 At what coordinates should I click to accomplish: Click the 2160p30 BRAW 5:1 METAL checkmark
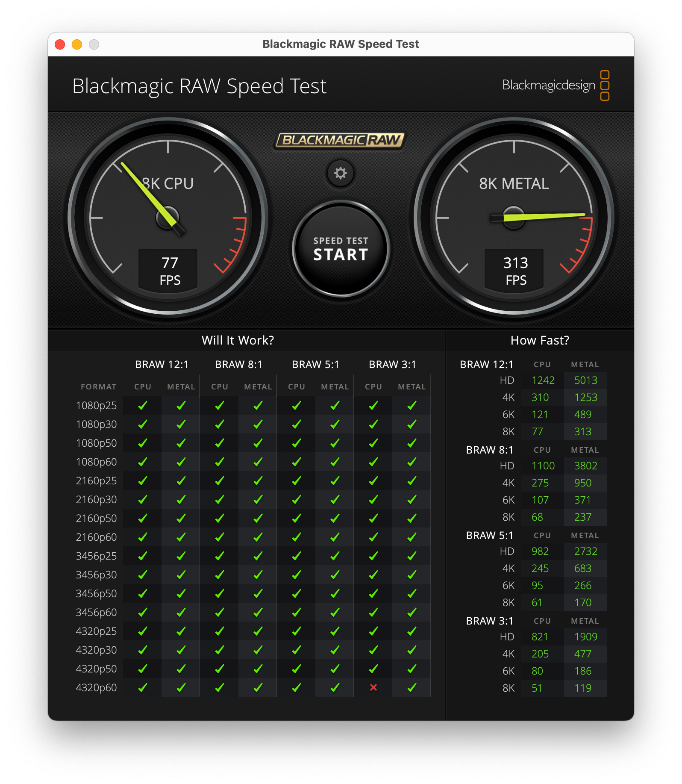point(335,499)
